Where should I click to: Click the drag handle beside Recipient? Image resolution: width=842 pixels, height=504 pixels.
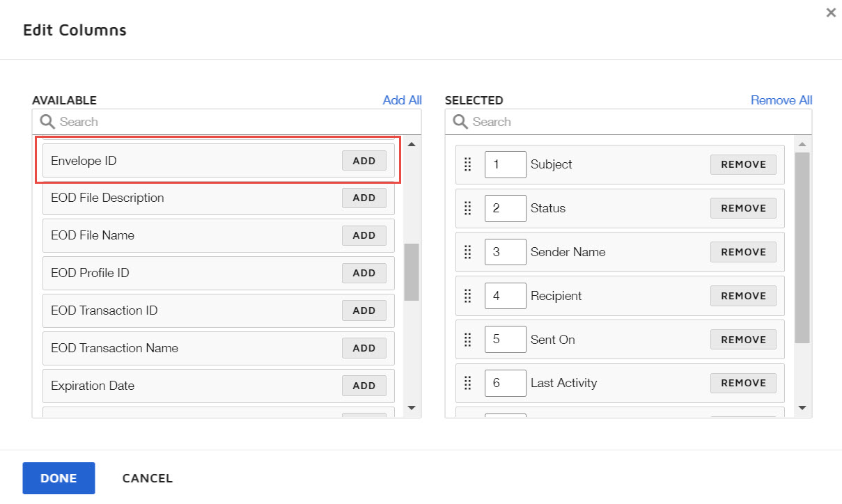[x=468, y=296]
